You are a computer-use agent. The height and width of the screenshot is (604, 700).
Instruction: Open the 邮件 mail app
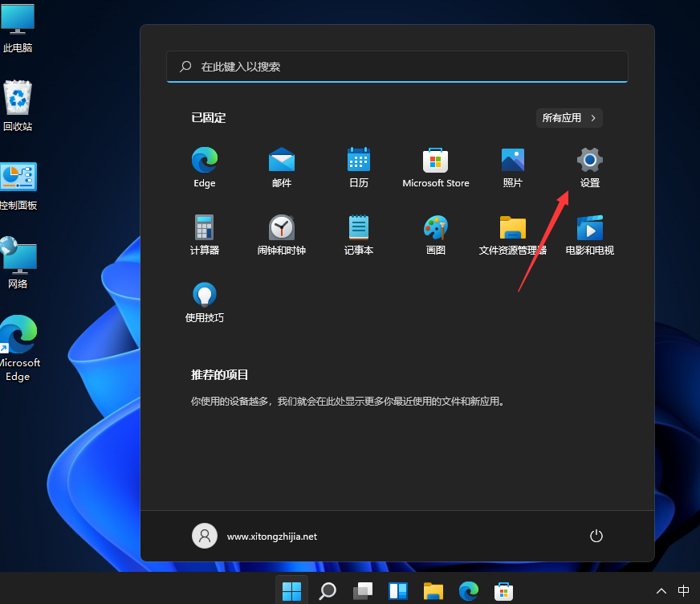(x=281, y=160)
